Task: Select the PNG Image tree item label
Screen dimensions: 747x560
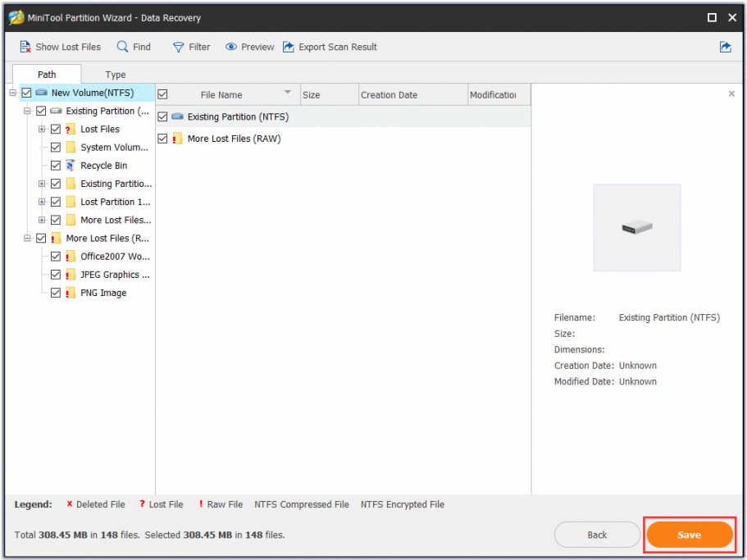Action: [103, 293]
